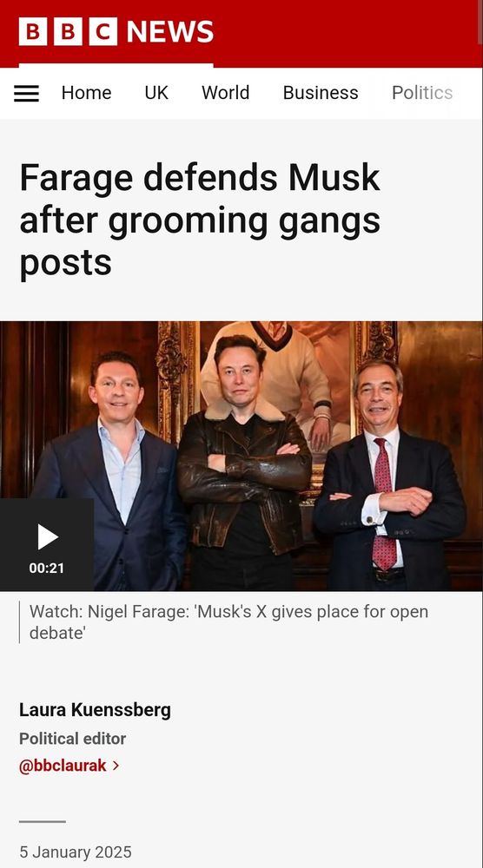Click author name Laura Kuenssberg
Viewport: 483px width, 868px height.
(x=95, y=710)
